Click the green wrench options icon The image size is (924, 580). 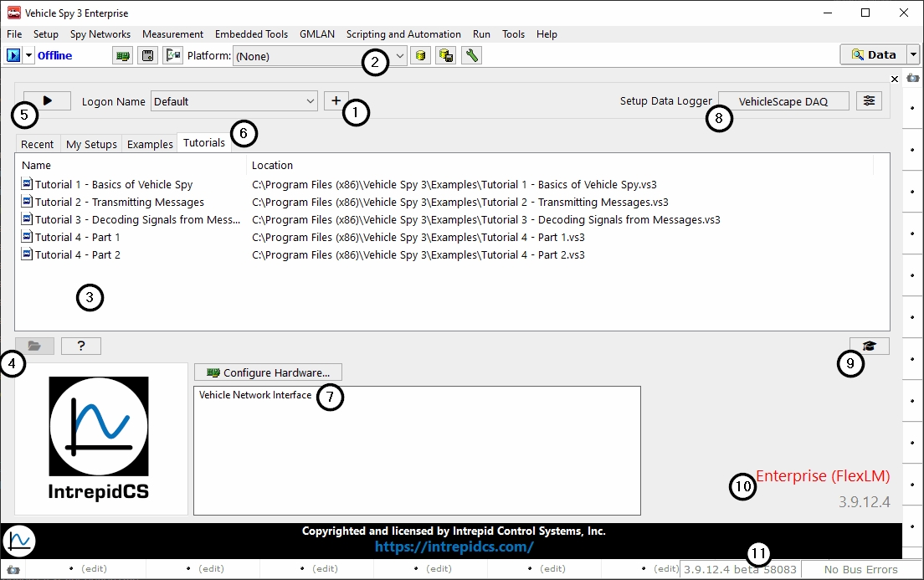pyautogui.click(x=471, y=55)
